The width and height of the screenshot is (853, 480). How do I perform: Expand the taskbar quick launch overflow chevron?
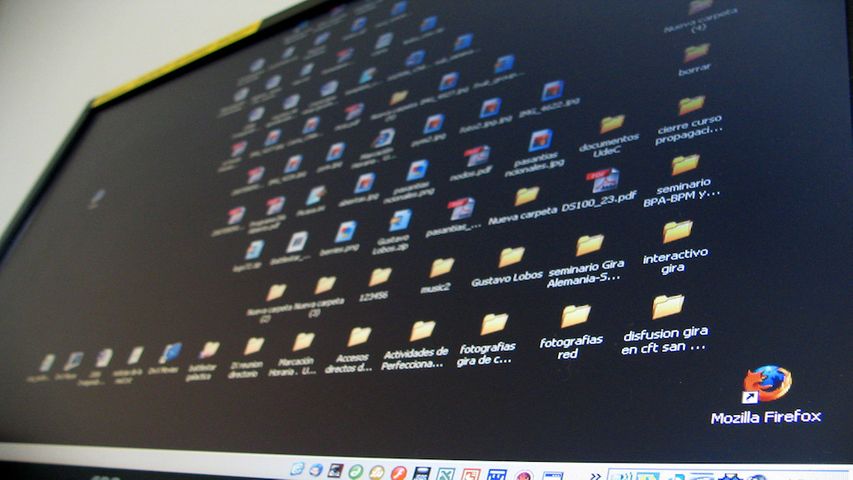(x=596, y=475)
